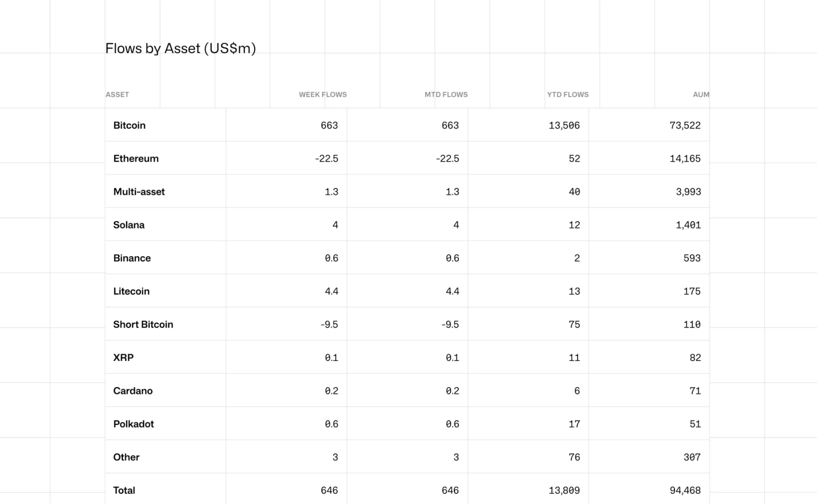Click XRP YTD flows value 11

tap(574, 358)
